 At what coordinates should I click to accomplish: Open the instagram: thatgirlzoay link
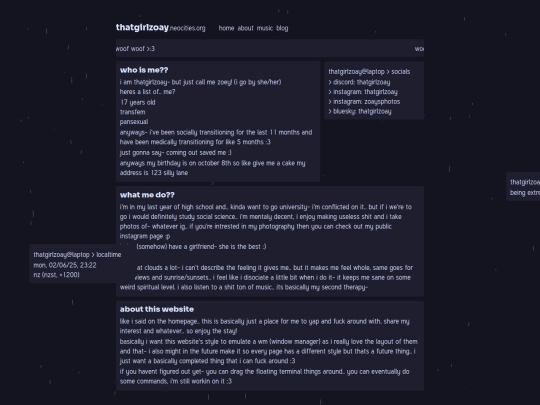point(363,92)
